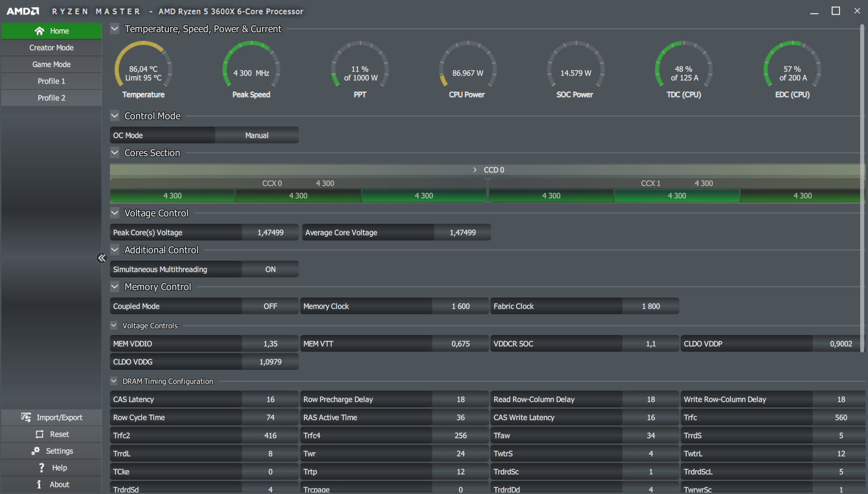Switch to Creator Mode tab
The width and height of the screenshot is (868, 494).
click(x=51, y=48)
